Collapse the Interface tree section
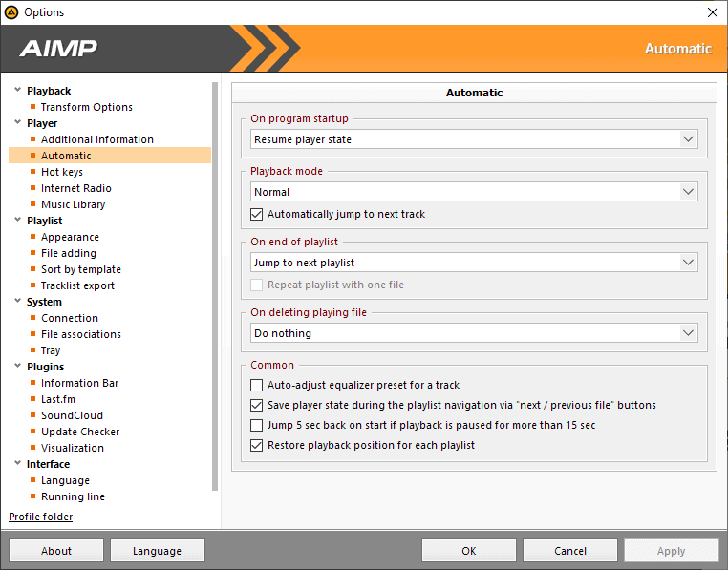 pos(17,463)
